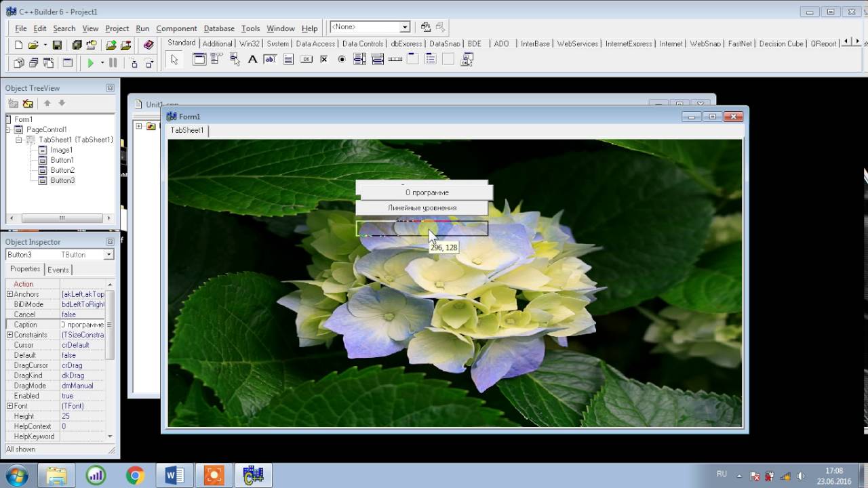This screenshot has width=868, height=488.
Task: Open the desktop layout <None> combo box
Action: 370,27
